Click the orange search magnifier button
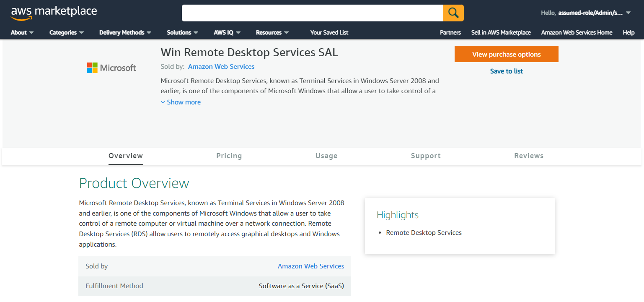Viewport: 644px width, 302px height. pos(453,13)
